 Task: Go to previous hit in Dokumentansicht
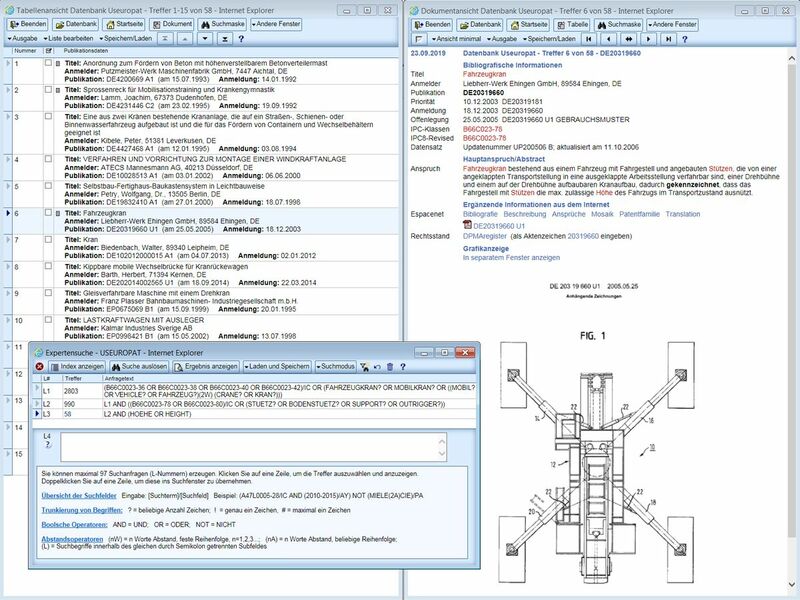click(608, 39)
